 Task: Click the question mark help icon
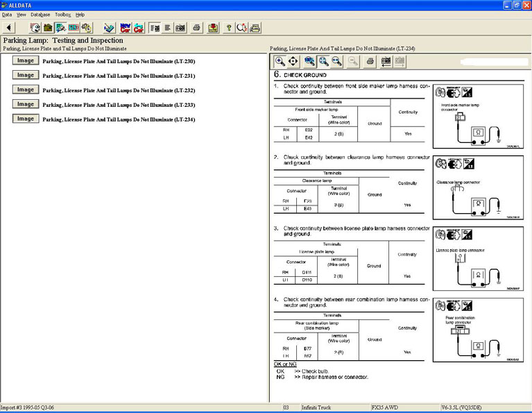(x=228, y=28)
